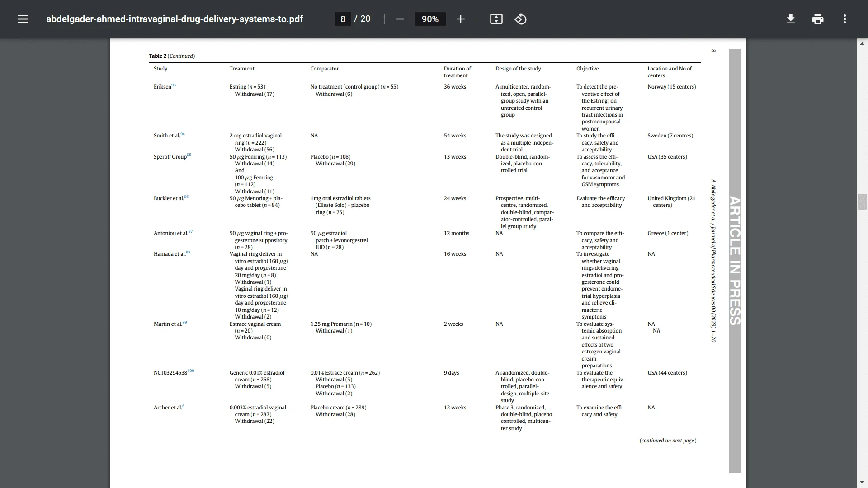This screenshot has height=488, width=868.
Task: Click the '9 days' duration cell
Action: pos(451,373)
